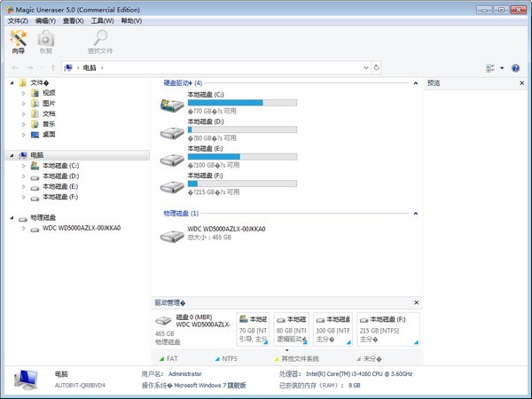Click the computer icon in status panel
Viewport: 532px width, 399px height.
tap(27, 379)
